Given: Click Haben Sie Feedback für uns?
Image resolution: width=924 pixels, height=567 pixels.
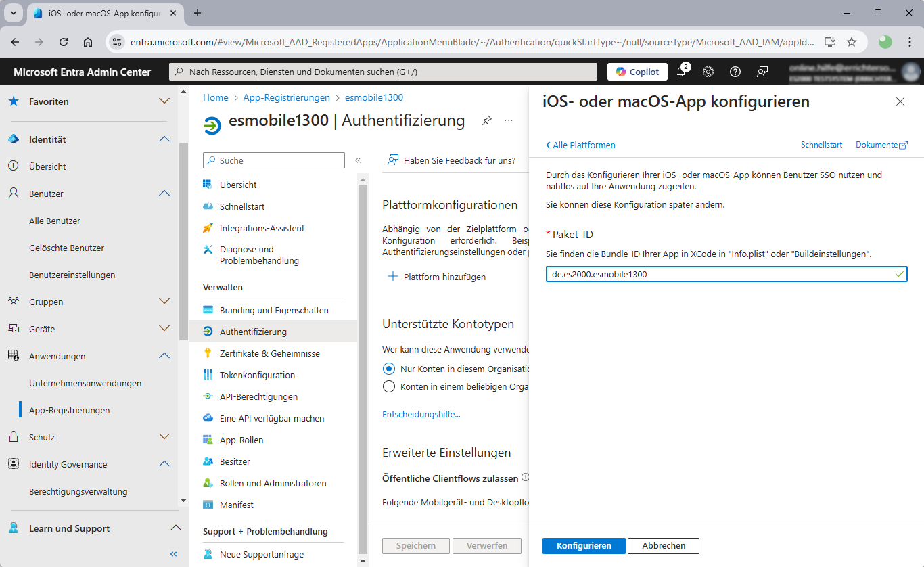Looking at the screenshot, I should coord(451,160).
